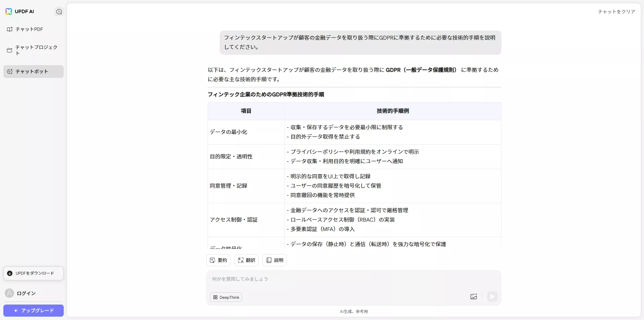644x320 pixels.
Task: Click UPDFをダウンロード button
Action: click(x=33, y=273)
